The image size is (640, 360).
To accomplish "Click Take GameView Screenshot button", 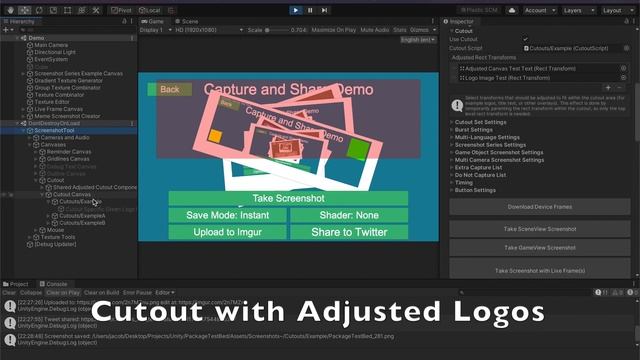I will point(540,248).
